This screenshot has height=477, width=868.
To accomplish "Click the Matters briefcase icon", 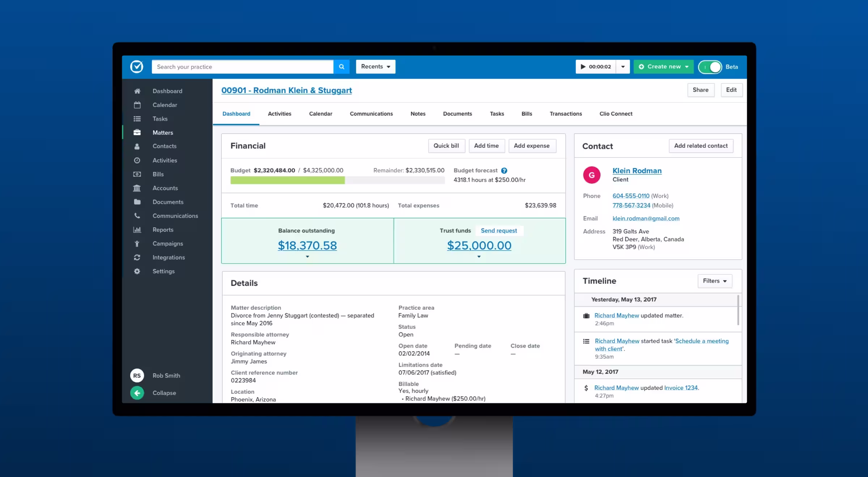I will 137,132.
